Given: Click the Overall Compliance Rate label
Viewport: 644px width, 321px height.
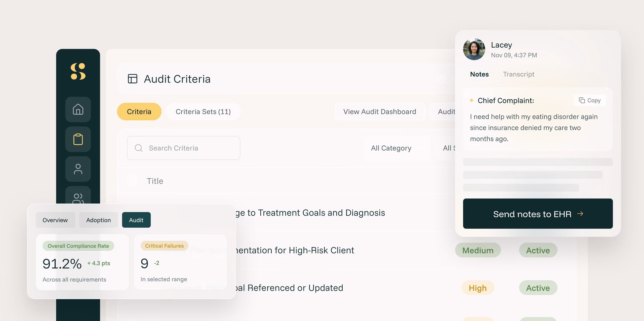Looking at the screenshot, I should pyautogui.click(x=78, y=246).
